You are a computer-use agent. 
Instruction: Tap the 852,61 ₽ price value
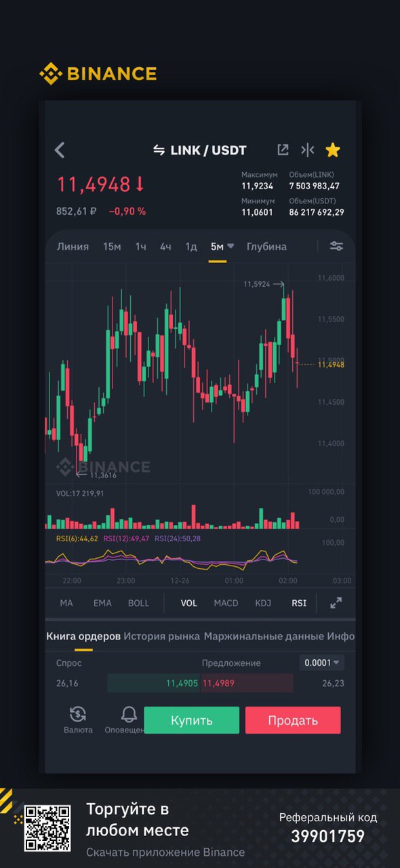[x=76, y=211]
